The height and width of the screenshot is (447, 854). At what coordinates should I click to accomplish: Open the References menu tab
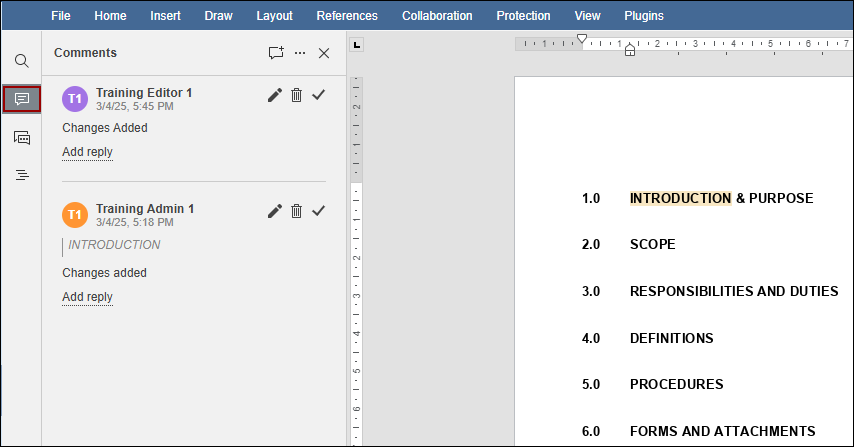347,16
